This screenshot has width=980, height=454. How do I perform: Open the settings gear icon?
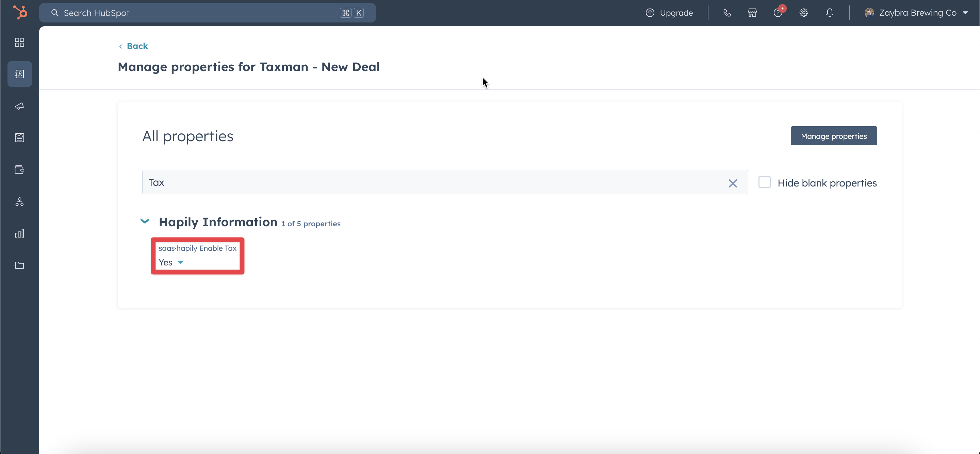point(803,13)
